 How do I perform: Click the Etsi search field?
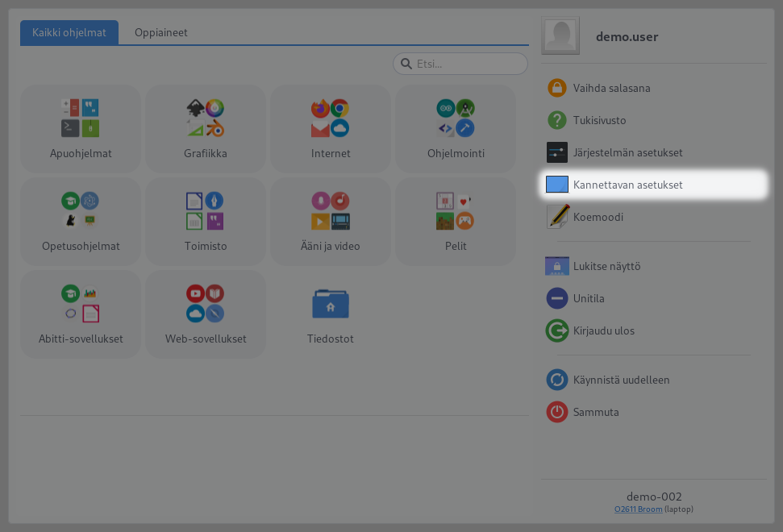(x=460, y=63)
